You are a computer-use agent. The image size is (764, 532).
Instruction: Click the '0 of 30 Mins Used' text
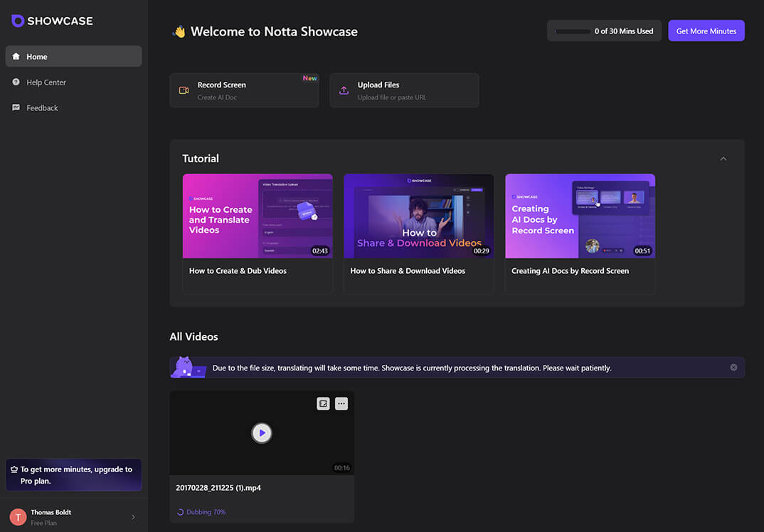tap(624, 31)
